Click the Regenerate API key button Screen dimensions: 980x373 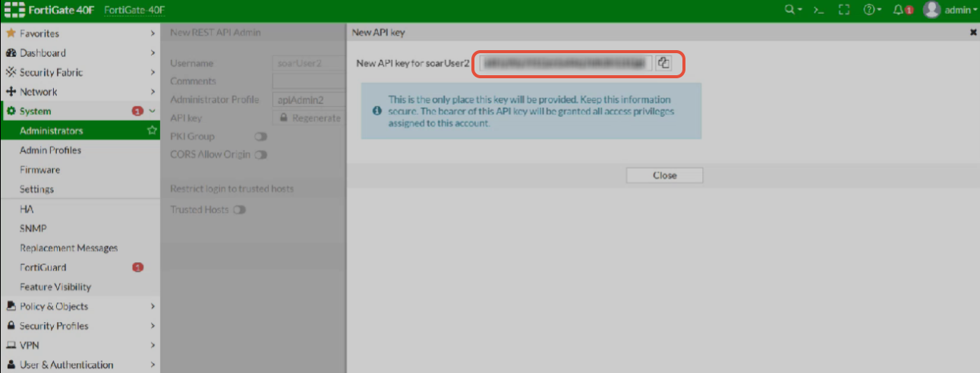click(x=310, y=119)
